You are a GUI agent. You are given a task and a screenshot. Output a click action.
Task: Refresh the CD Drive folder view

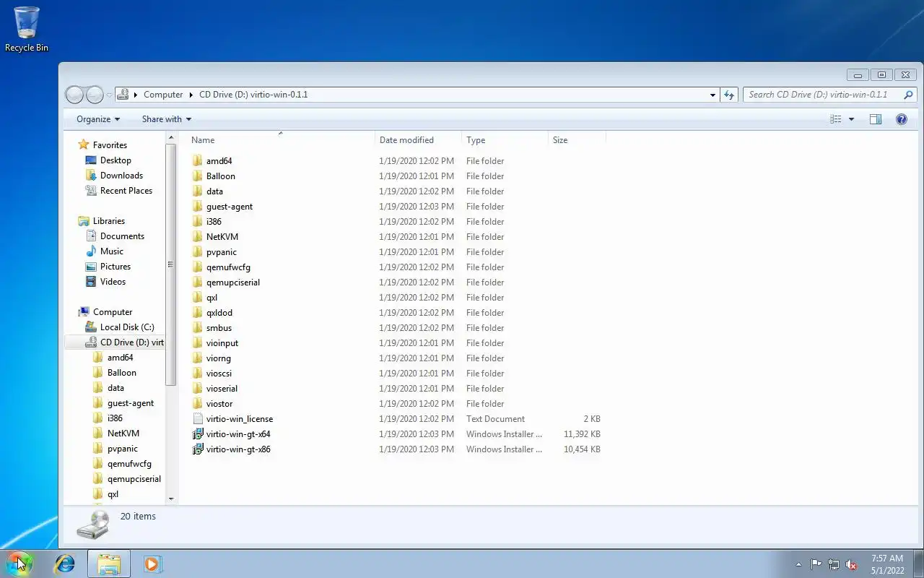[x=729, y=95]
